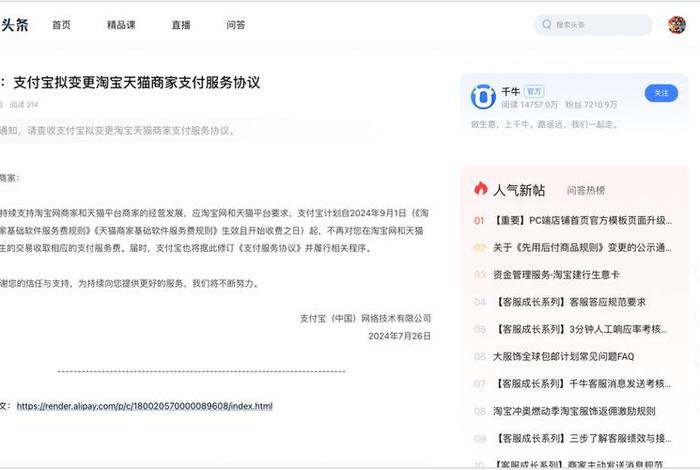
Task: Focus the 搜索头条 search field
Action: tap(593, 25)
